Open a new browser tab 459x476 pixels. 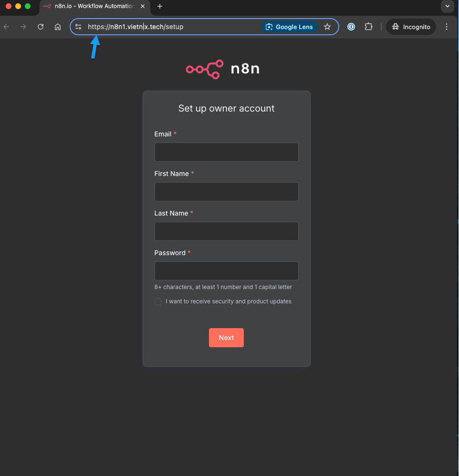[160, 6]
